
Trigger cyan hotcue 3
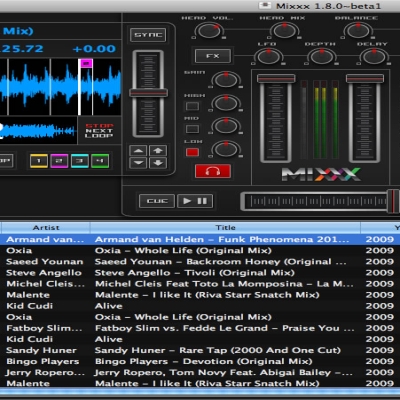[x=80, y=161]
